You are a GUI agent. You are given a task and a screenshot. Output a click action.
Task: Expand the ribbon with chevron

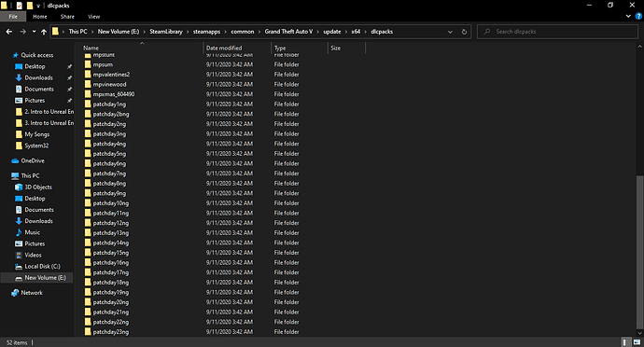[x=628, y=17]
